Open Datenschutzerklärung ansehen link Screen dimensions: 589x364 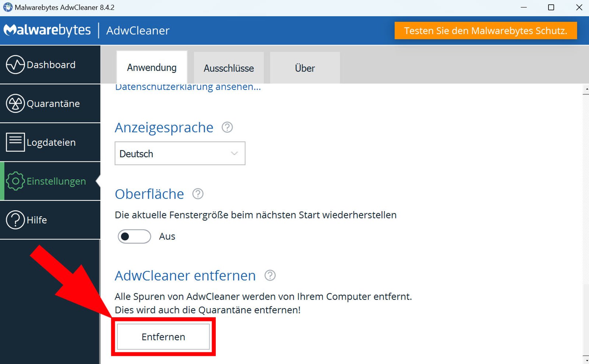(188, 87)
